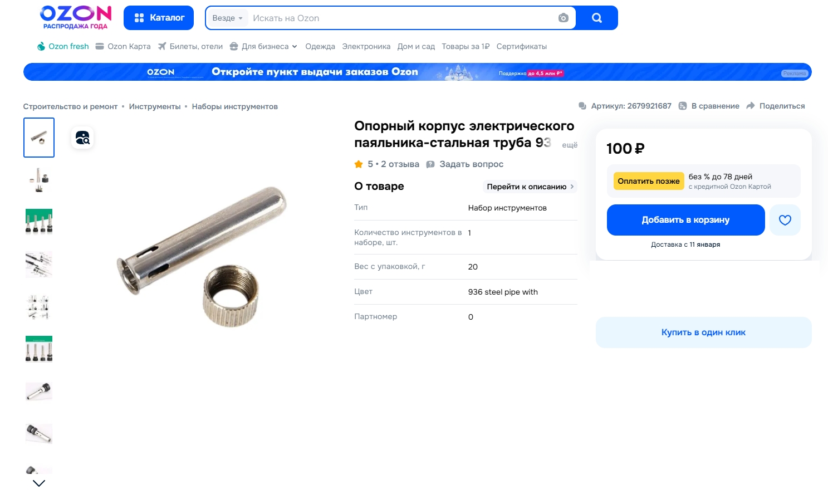Select the green-background product thumbnail

pos(39,221)
